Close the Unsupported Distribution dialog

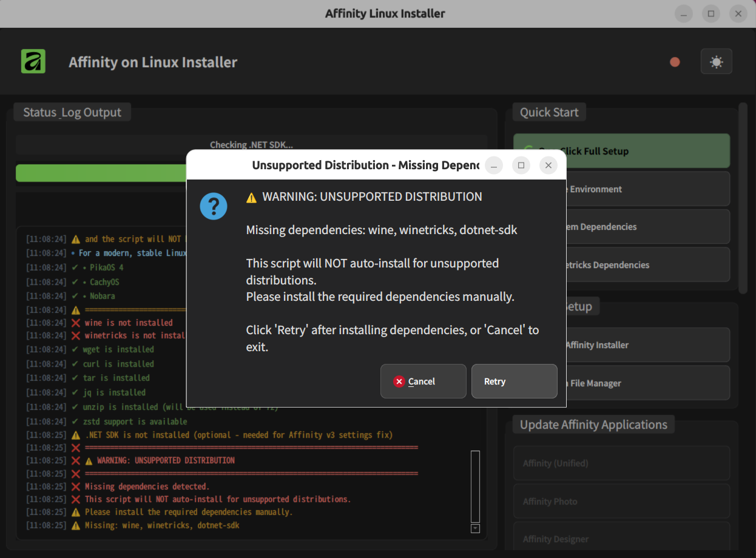point(548,165)
